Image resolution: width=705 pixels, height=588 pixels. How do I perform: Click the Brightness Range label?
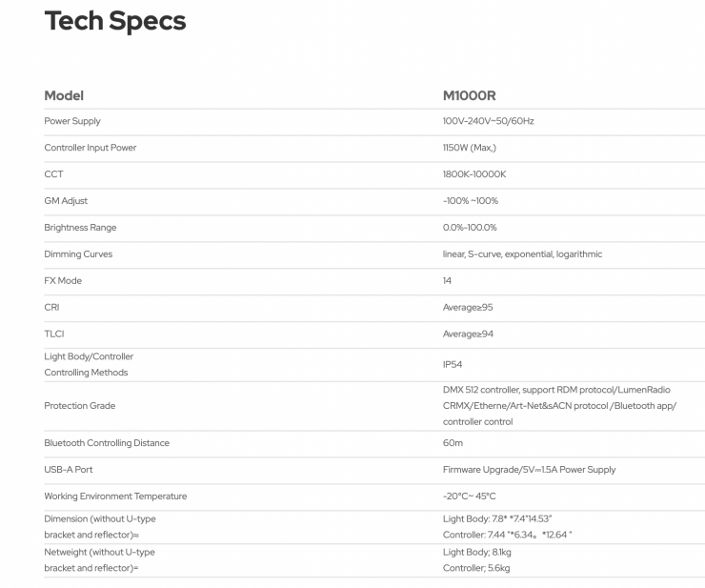(x=81, y=227)
